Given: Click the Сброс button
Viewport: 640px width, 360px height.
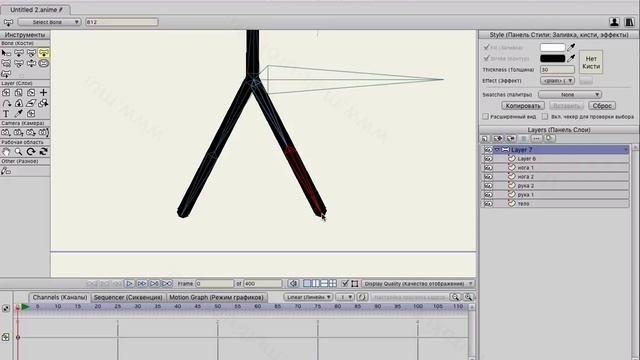Looking at the screenshot, I should 602,106.
